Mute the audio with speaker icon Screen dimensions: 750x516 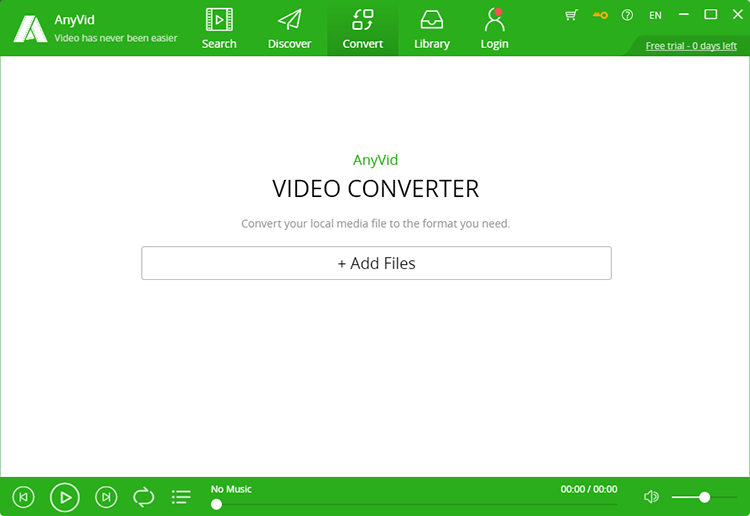point(651,497)
